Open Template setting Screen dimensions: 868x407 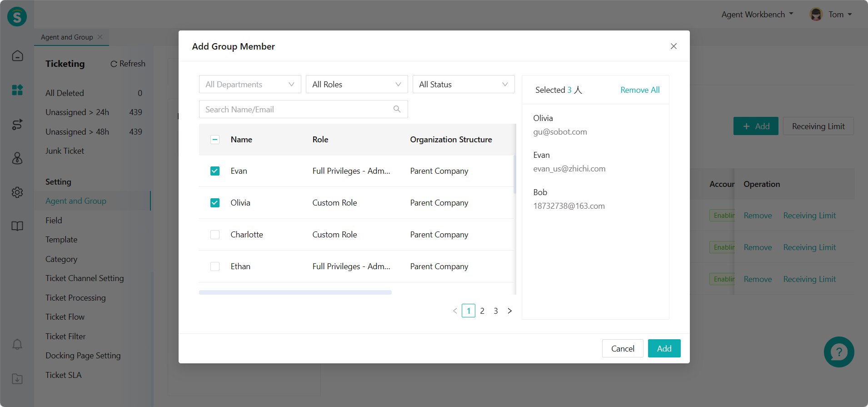click(x=61, y=239)
